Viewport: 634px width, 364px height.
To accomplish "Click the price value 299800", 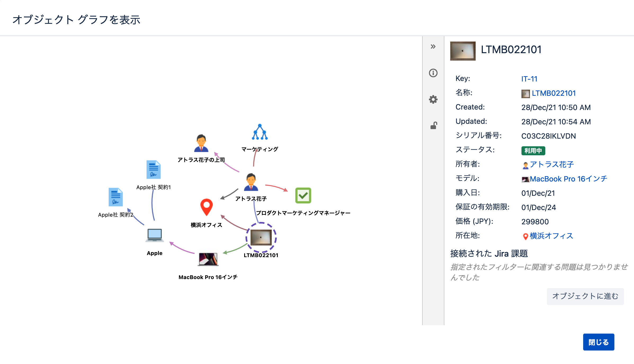I will point(535,222).
